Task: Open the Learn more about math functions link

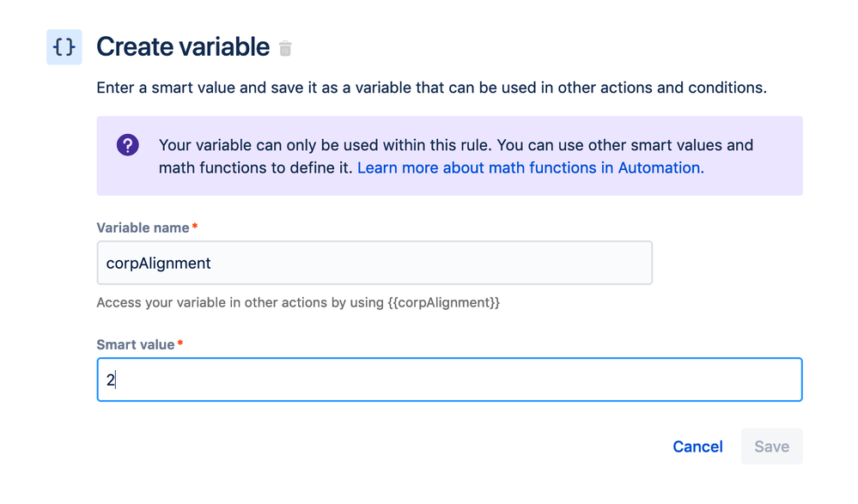Action: point(530,168)
